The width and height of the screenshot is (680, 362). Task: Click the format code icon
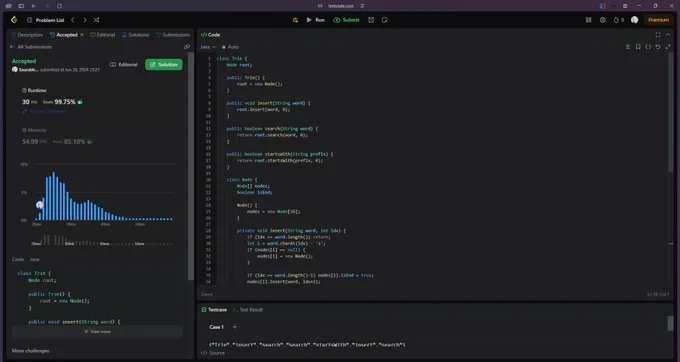coord(628,47)
